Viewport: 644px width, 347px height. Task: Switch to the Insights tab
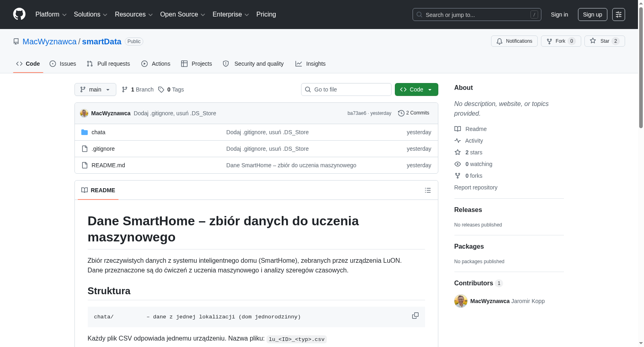(310, 64)
